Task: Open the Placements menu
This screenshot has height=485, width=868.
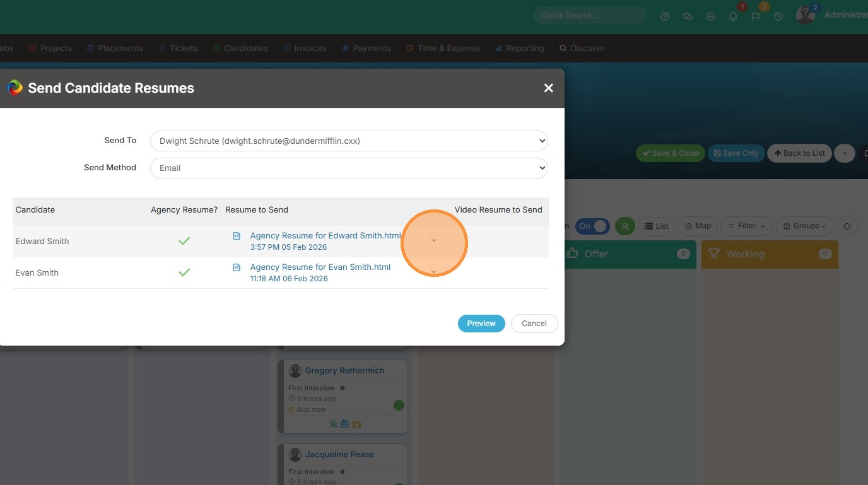Action: click(x=115, y=48)
